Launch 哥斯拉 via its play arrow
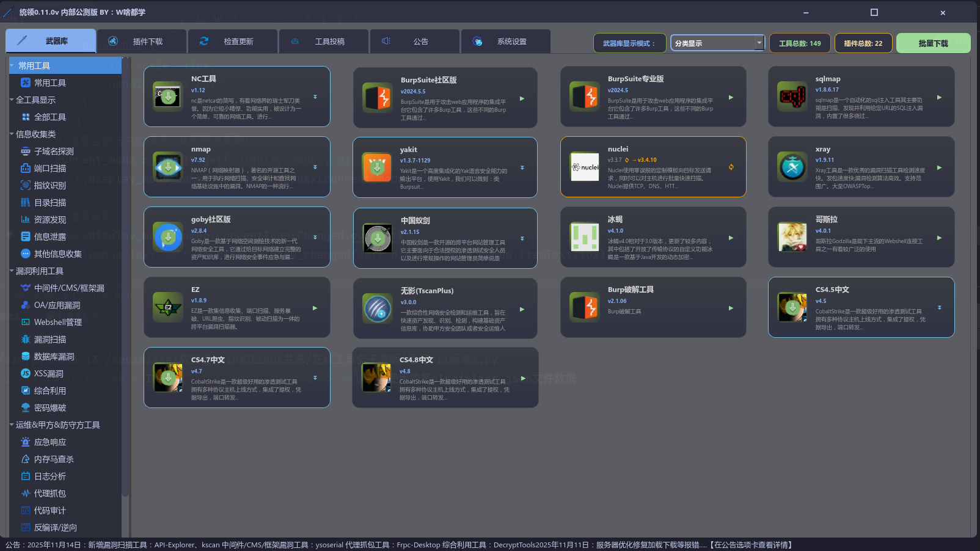 click(x=939, y=238)
